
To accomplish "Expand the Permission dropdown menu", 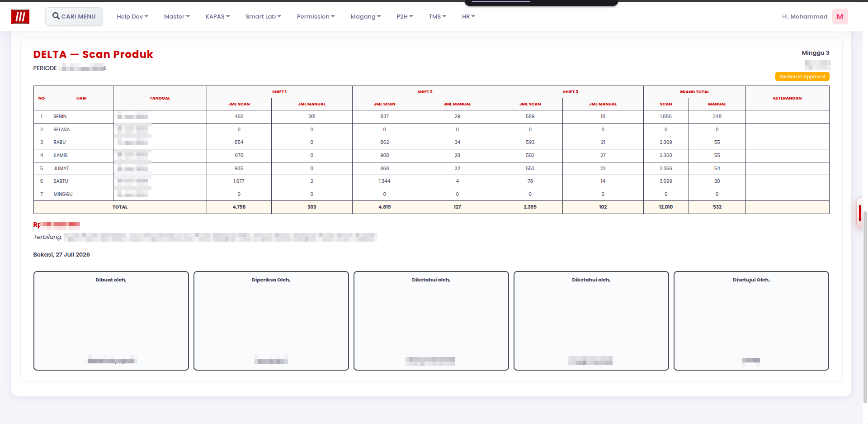I will click(x=316, y=16).
